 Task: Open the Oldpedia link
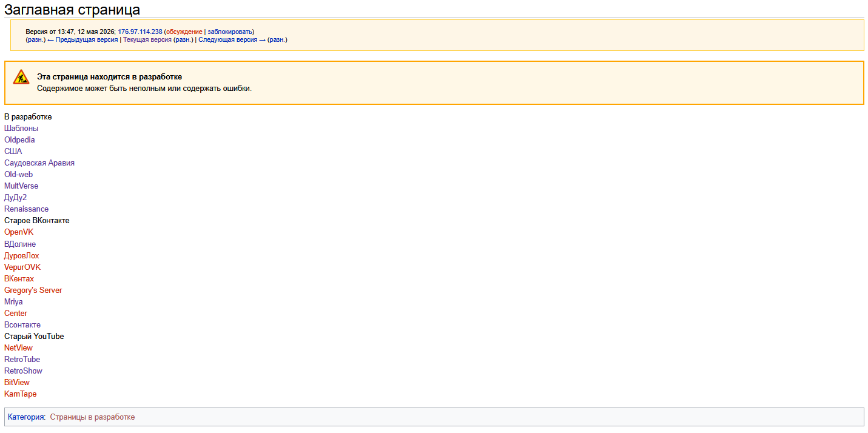coord(19,139)
